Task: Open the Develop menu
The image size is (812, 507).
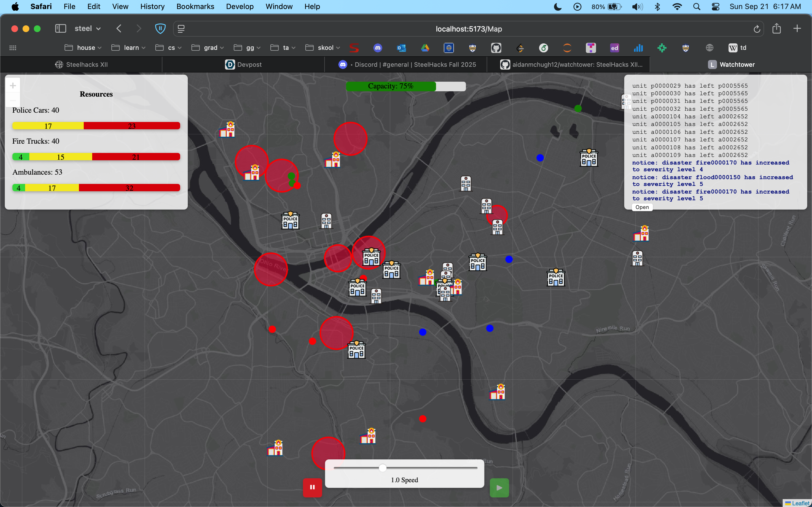Action: [240, 7]
